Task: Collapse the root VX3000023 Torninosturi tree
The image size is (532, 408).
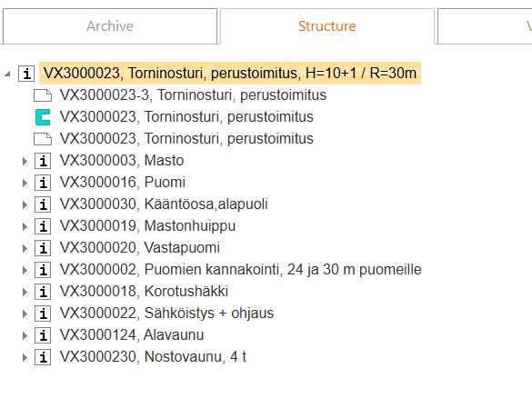Action: [7, 74]
